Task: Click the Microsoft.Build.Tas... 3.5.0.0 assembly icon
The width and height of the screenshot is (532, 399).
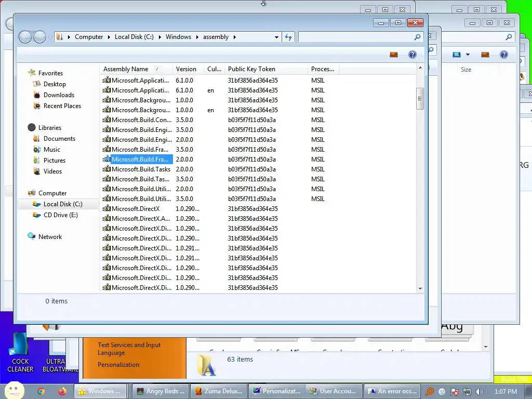Action: 107,179
